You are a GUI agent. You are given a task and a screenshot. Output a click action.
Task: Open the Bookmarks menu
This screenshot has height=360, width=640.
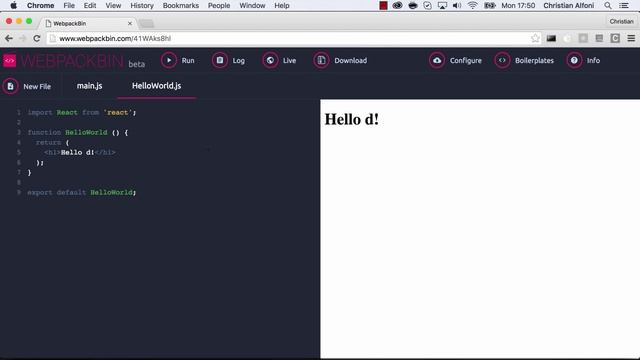[180, 6]
